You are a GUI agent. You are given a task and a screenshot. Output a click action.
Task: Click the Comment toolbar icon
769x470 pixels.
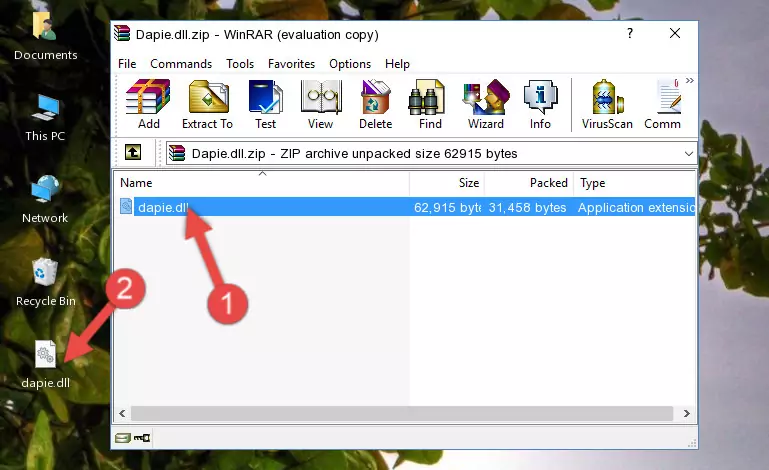(x=663, y=104)
